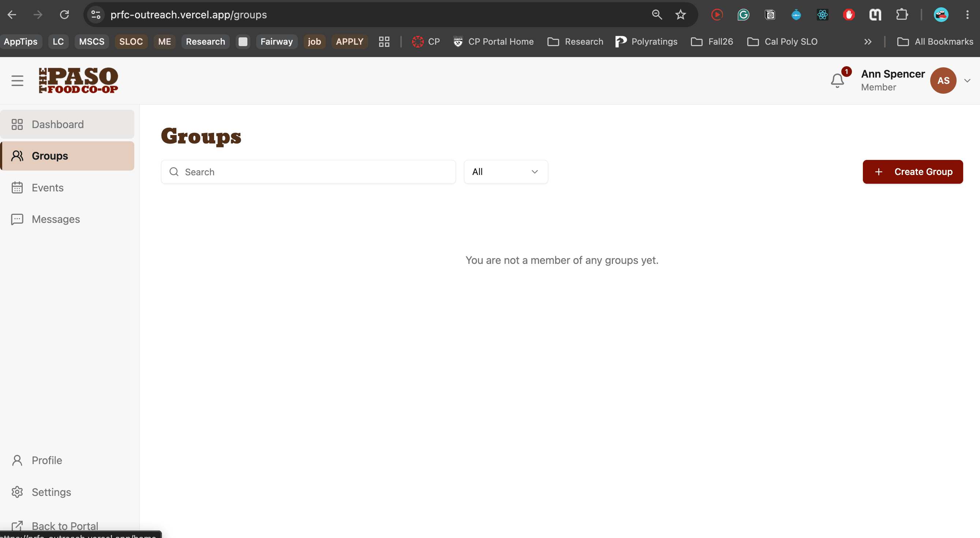Click the red stop-hand extension icon
This screenshot has height=538, width=980.
(x=849, y=15)
